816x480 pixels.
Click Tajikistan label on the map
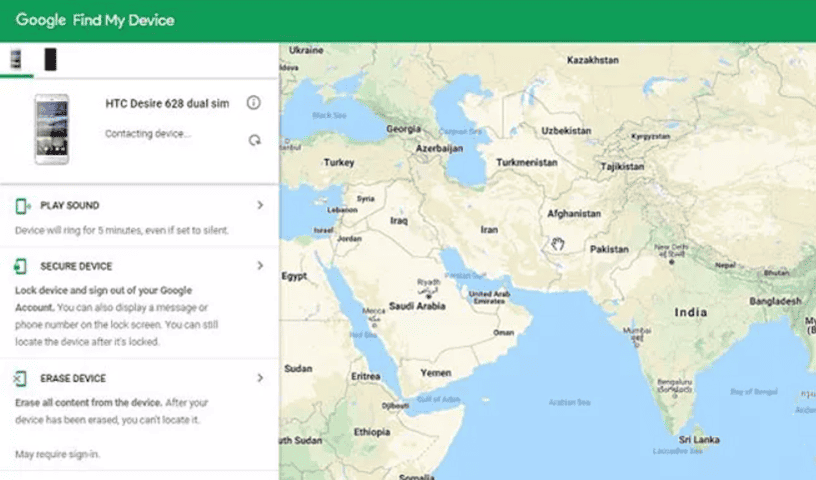pos(622,167)
